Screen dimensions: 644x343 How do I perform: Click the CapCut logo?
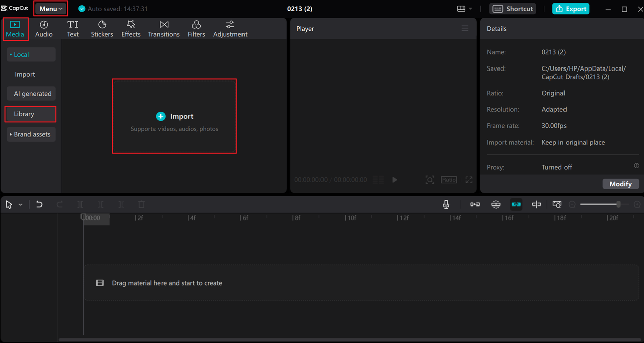click(x=15, y=8)
